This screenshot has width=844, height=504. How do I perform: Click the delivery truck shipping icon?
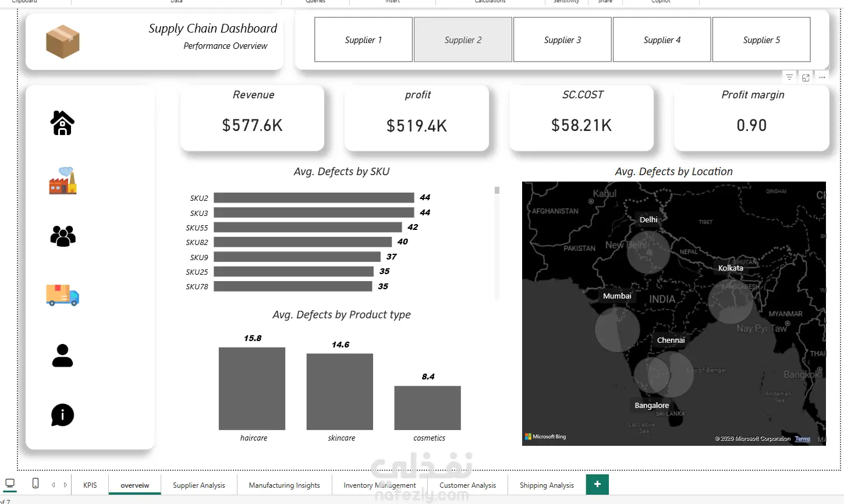pos(63,295)
